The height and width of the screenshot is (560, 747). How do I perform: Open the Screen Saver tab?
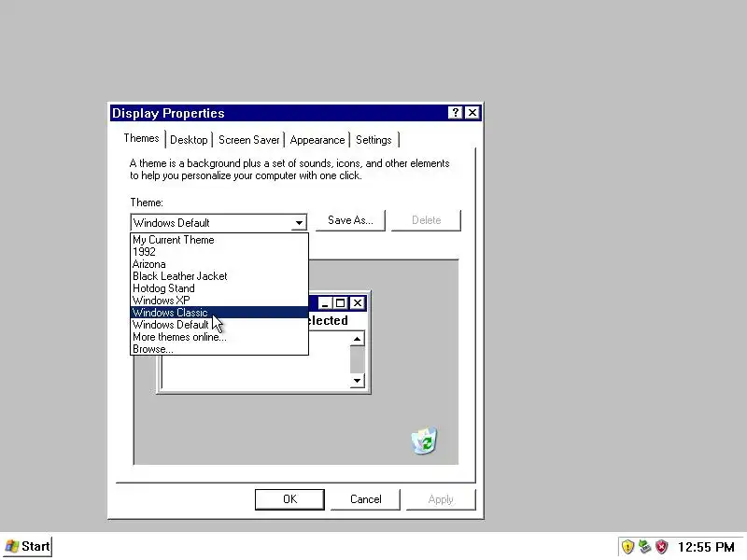pyautogui.click(x=248, y=140)
